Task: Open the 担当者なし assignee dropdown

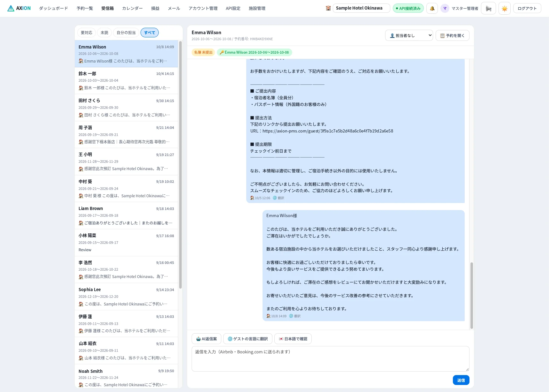Action: [x=409, y=35]
